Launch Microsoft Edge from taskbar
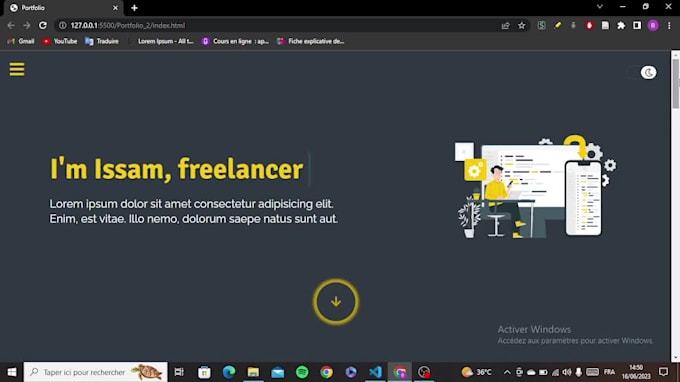 (x=229, y=372)
